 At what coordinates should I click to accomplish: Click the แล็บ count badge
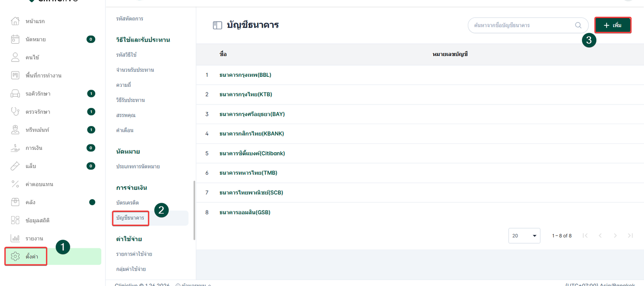click(91, 166)
